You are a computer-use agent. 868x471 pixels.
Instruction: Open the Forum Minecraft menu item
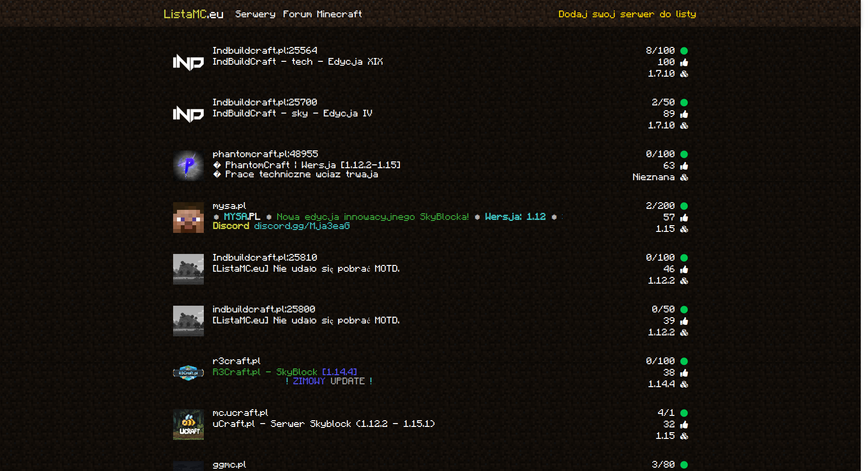point(322,14)
